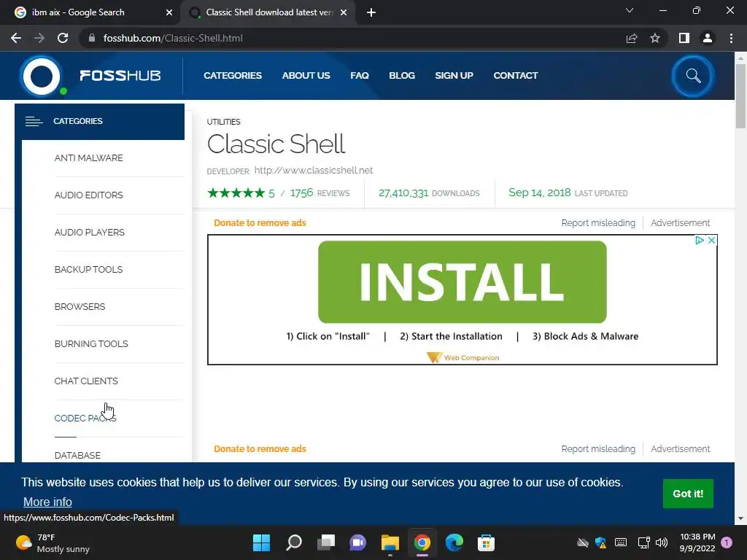Viewport: 747px width, 560px height.
Task: Click the classicshell.net developer link
Action: click(314, 170)
